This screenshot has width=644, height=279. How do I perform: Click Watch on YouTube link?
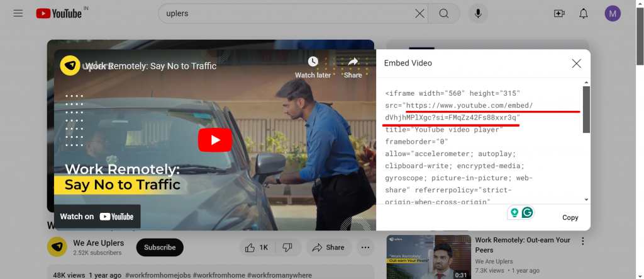97,217
